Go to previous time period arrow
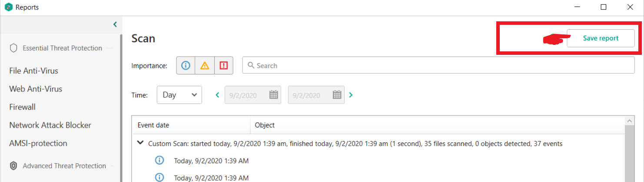The width and height of the screenshot is (644, 182). click(x=218, y=95)
